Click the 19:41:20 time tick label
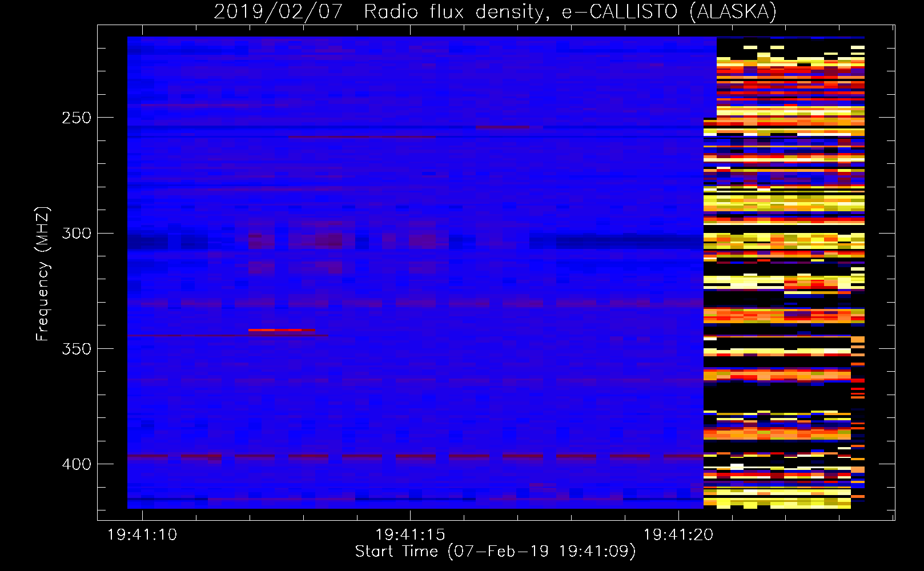Viewport: 924px width, 571px height. [678, 535]
